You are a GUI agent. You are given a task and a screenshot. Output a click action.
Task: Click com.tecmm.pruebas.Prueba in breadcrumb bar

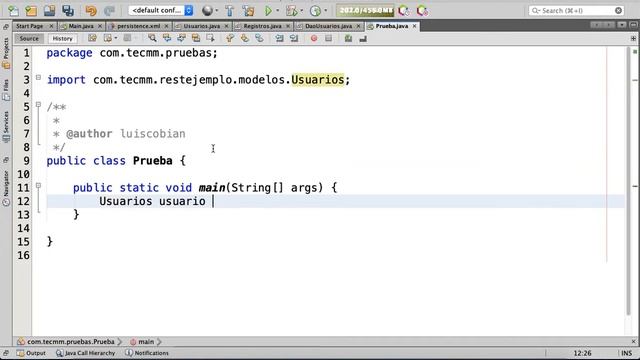[x=71, y=342]
